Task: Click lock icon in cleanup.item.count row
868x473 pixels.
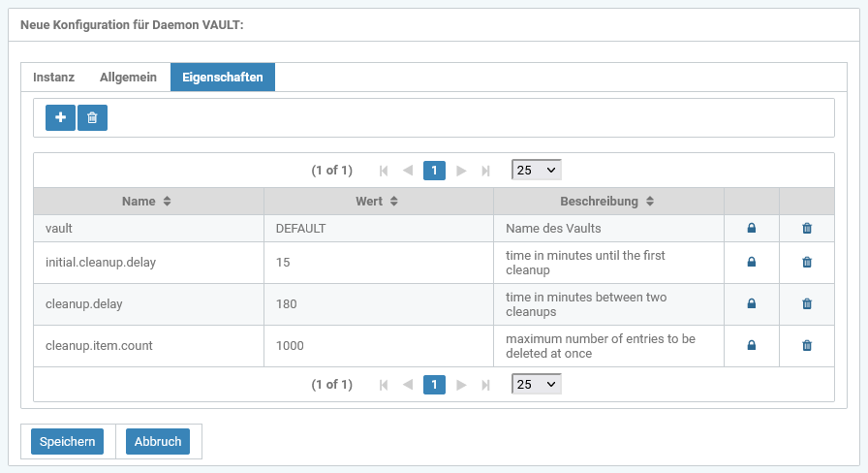Action: tap(751, 346)
